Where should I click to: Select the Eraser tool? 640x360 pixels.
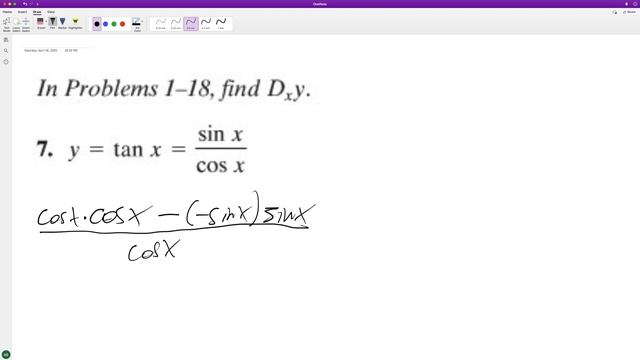click(x=40, y=23)
